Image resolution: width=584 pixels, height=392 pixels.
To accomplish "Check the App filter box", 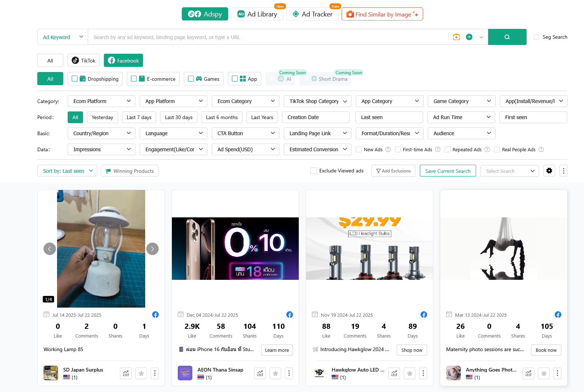I will click(x=235, y=79).
